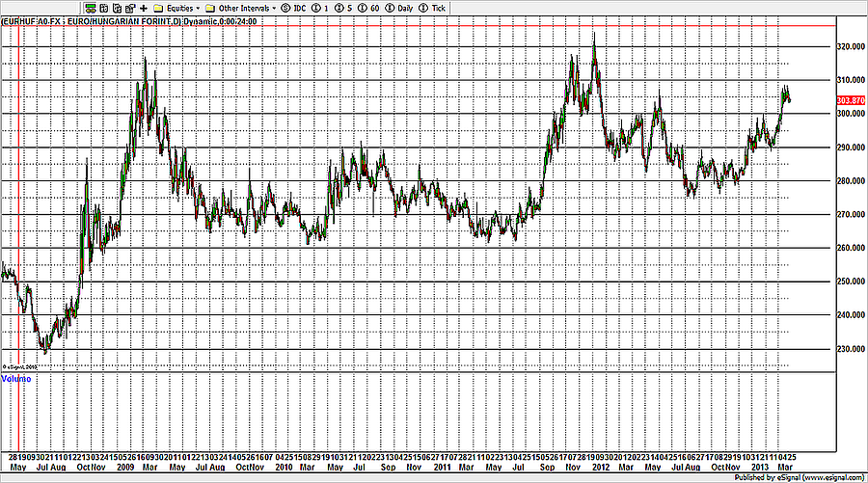Click the second toolbar icon next to the green chart icon
Viewport: 868px width, 483px height.
click(x=103, y=7)
